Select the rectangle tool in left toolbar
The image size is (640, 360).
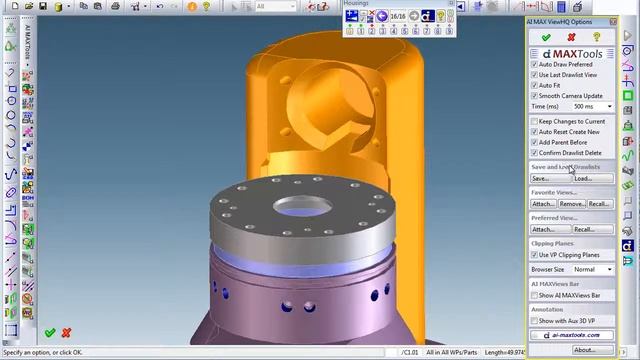(11, 88)
